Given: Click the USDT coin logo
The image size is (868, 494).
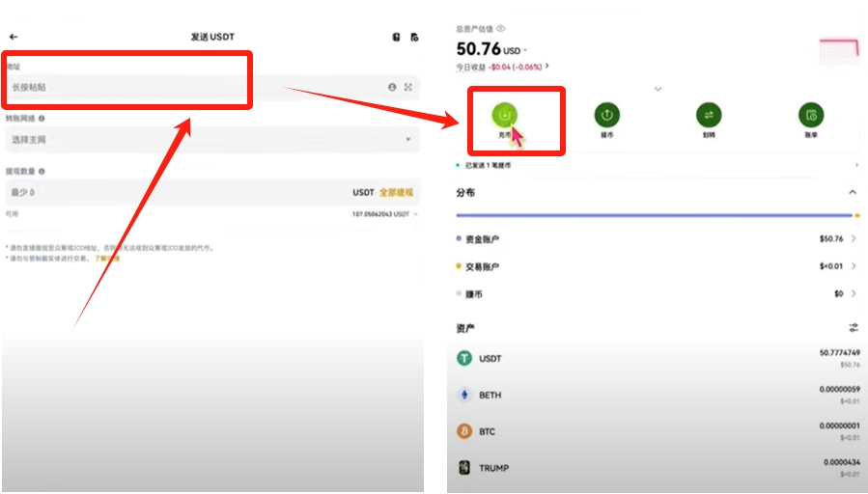Looking at the screenshot, I should (x=463, y=358).
